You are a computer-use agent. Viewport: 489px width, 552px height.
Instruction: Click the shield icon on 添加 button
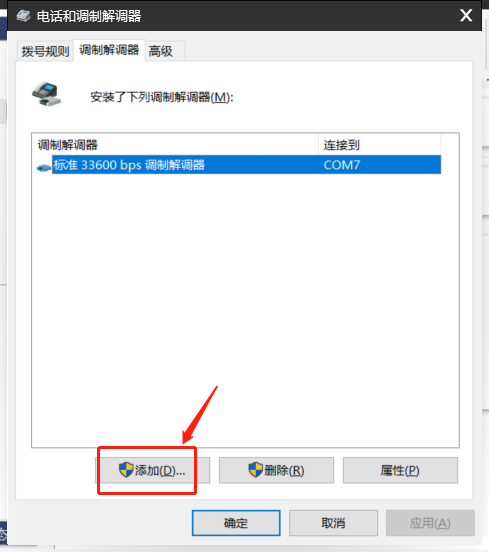tap(126, 470)
